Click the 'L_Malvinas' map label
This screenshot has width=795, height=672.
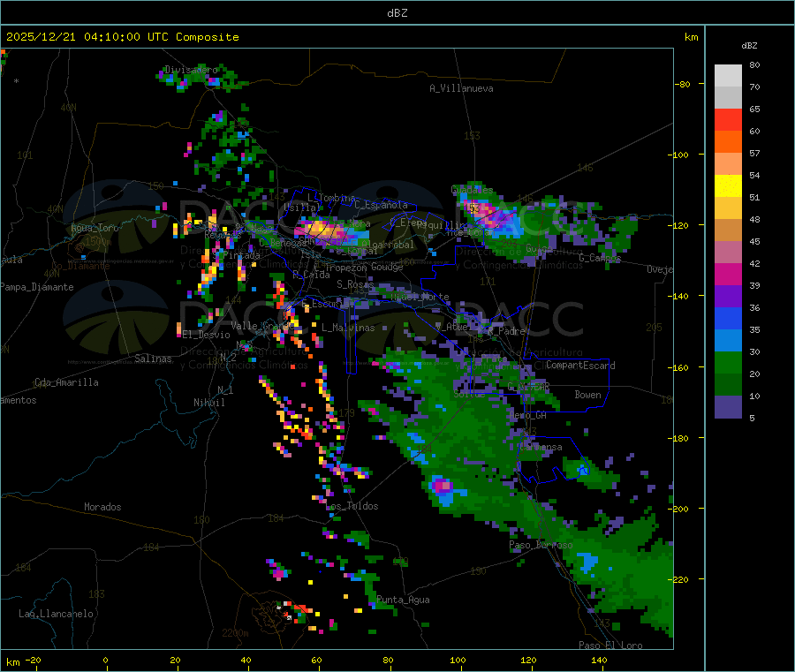tap(348, 328)
